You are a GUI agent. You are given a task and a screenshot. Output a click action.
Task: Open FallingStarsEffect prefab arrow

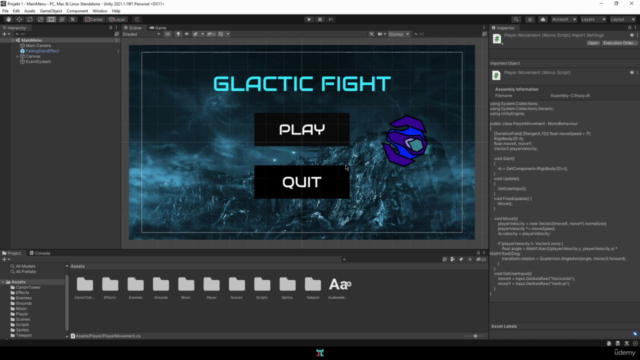pyautogui.click(x=118, y=51)
